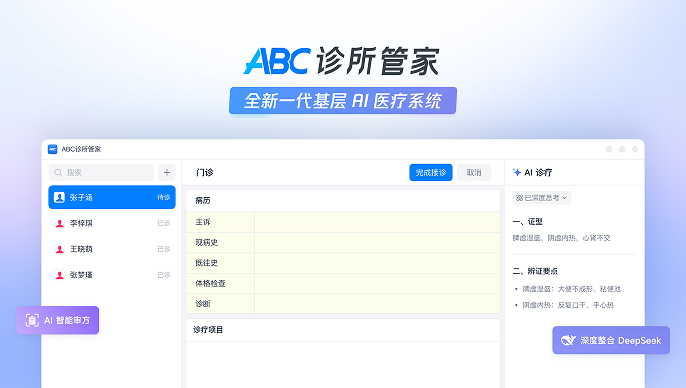Click 张梦瑶 red avatar icon
Image resolution: width=686 pixels, height=388 pixels.
59,275
